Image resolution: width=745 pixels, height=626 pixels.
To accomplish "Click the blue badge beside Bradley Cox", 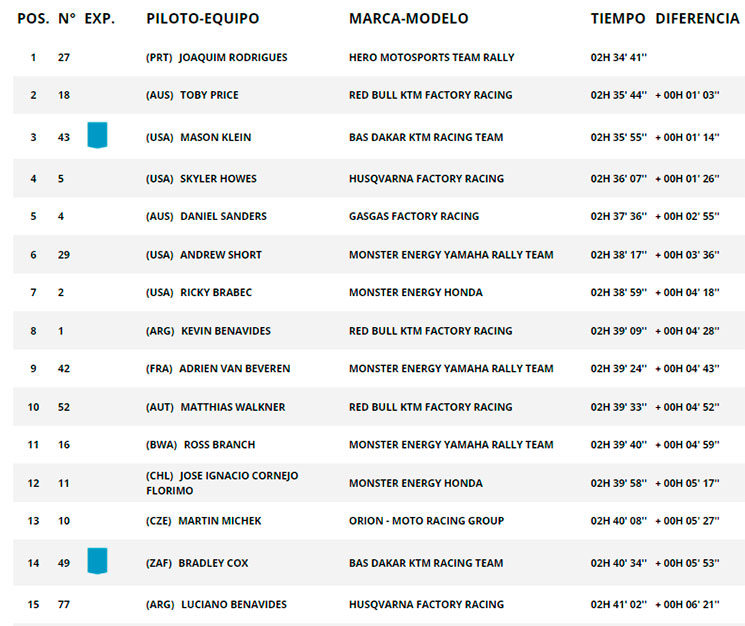I will click(97, 561).
